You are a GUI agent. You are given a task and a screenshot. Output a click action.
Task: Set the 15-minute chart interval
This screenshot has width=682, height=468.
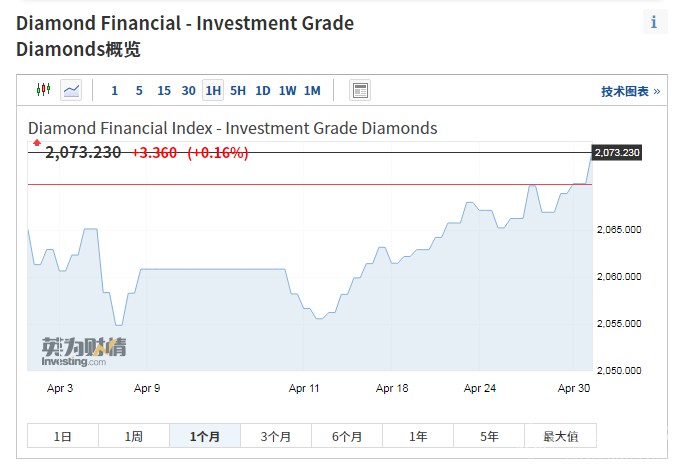click(x=164, y=91)
